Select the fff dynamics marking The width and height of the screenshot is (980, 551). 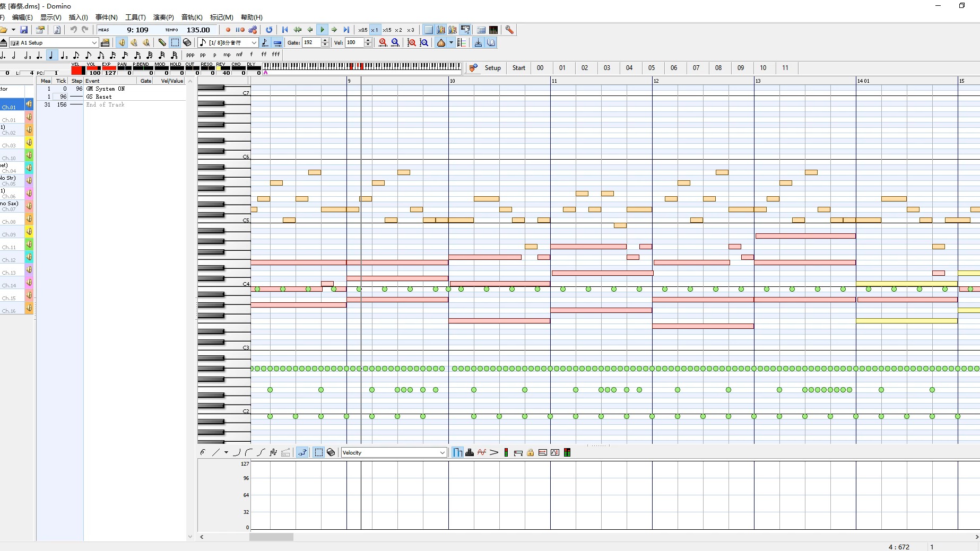[x=276, y=55]
